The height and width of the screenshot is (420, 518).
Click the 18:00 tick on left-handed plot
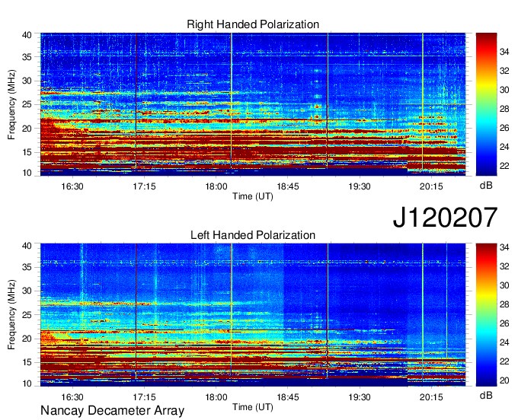pyautogui.click(x=216, y=397)
